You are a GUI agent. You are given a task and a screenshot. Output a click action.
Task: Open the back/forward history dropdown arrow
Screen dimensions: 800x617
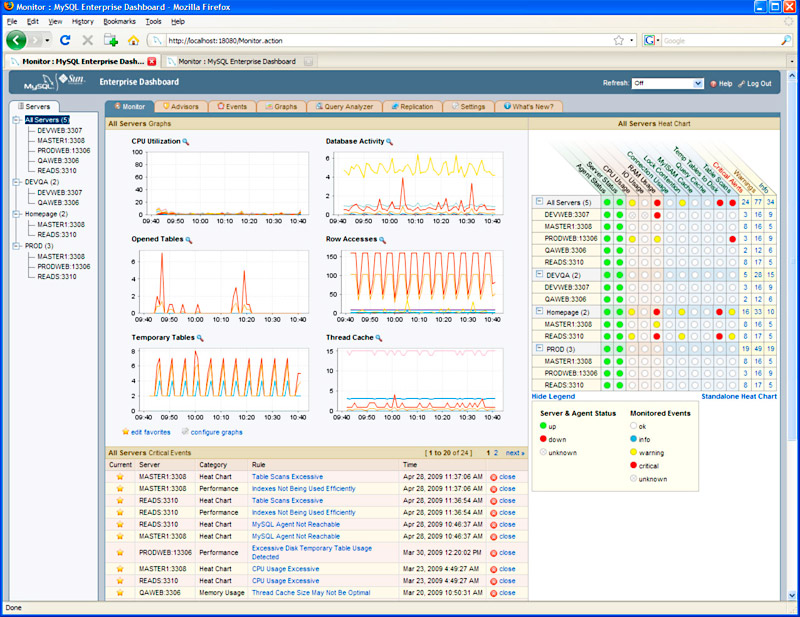tap(47, 40)
